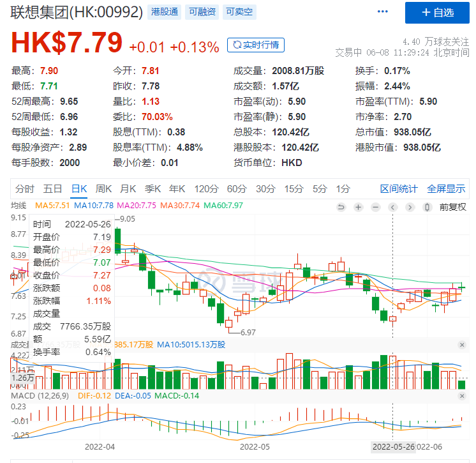Image resolution: width=476 pixels, height=463 pixels.
Task: Open 区间统计 range statistics link
Action: [x=399, y=188]
